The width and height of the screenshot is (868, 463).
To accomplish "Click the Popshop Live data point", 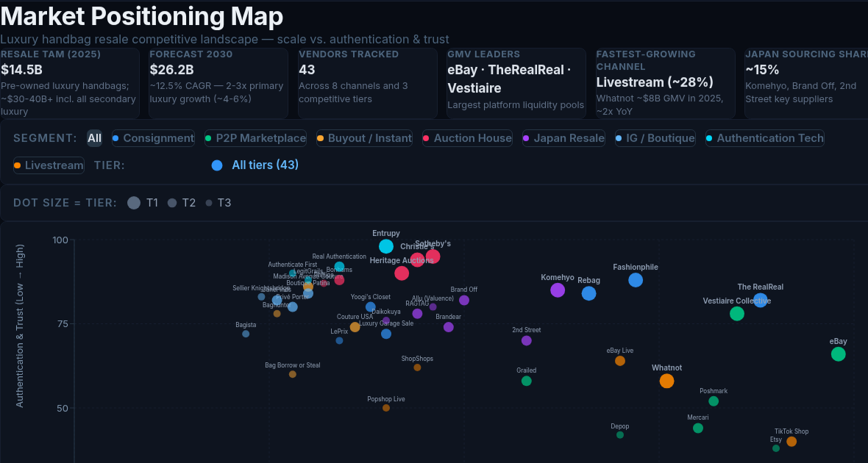I will tap(386, 408).
